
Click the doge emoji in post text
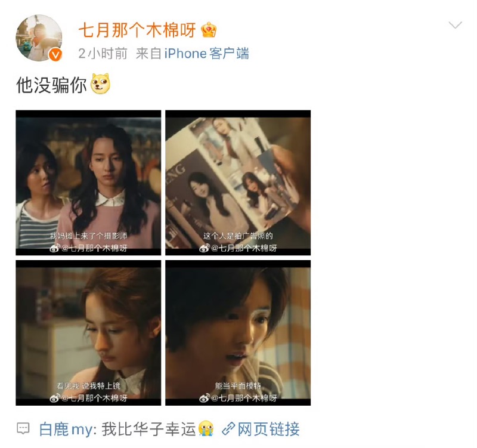coord(101,84)
